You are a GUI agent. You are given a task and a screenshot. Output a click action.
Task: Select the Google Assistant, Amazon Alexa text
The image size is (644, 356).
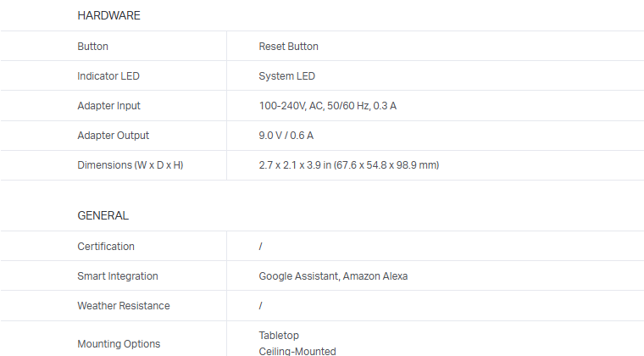333,276
